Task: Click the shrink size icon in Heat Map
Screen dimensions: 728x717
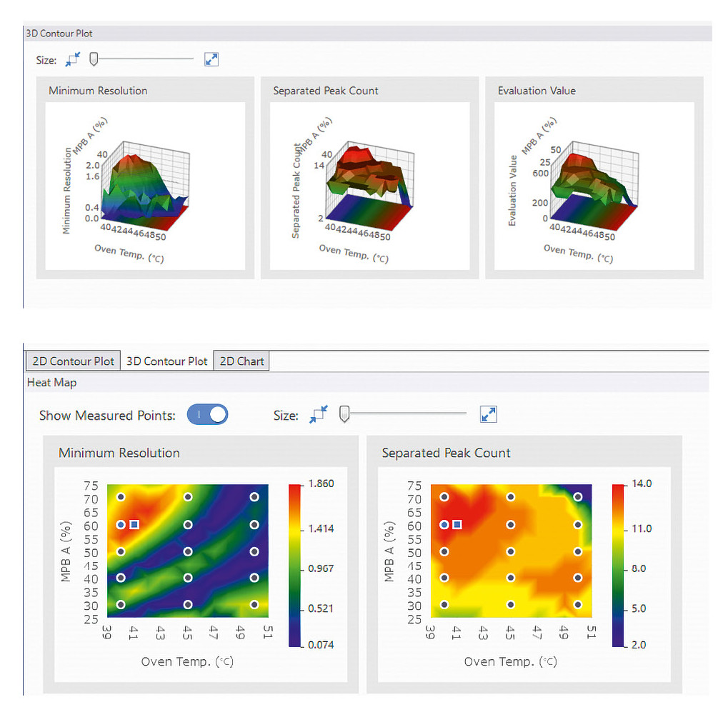Action: (319, 414)
